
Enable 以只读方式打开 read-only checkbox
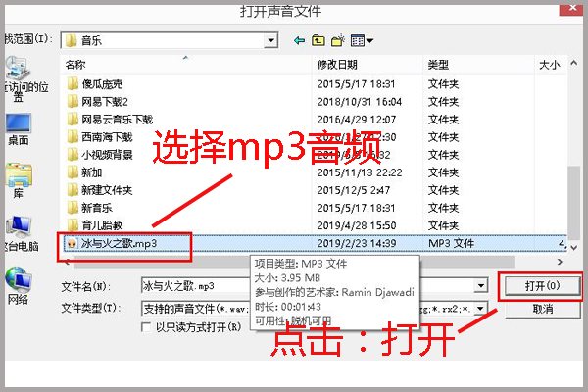point(146,327)
